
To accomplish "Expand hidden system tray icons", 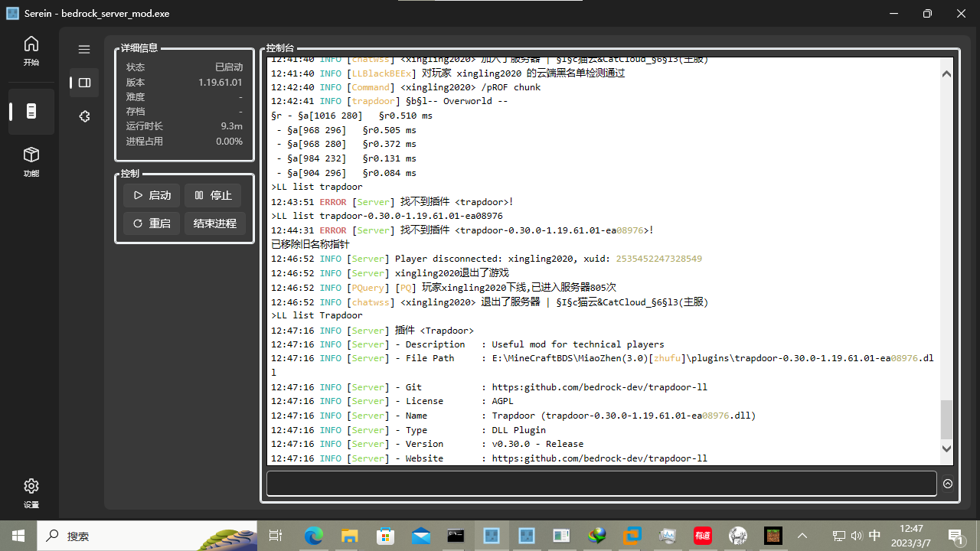I will 802,536.
